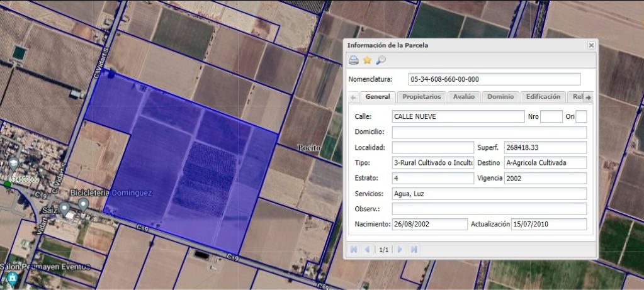Click Bicicleteria Dominguez map pin
644x290 pixels.
pos(83,204)
